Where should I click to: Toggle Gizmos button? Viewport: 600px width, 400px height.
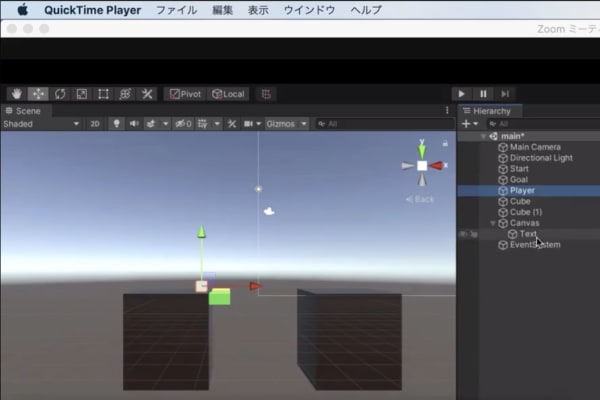pos(281,124)
